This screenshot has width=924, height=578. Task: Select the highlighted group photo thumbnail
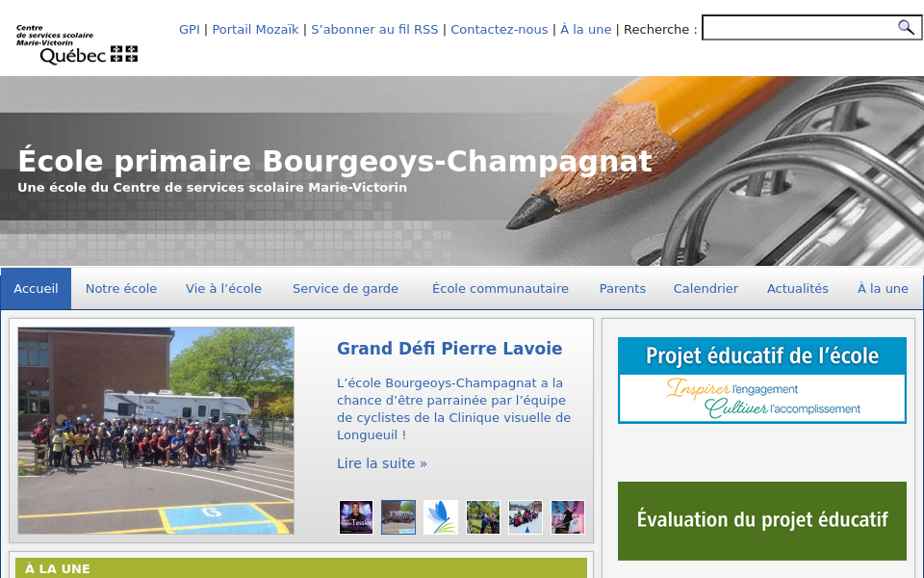(x=398, y=517)
